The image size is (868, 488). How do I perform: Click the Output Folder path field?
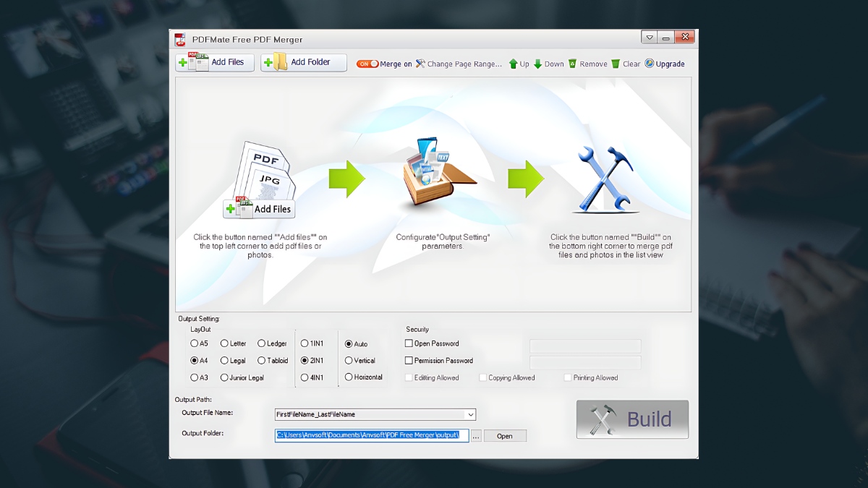click(372, 435)
